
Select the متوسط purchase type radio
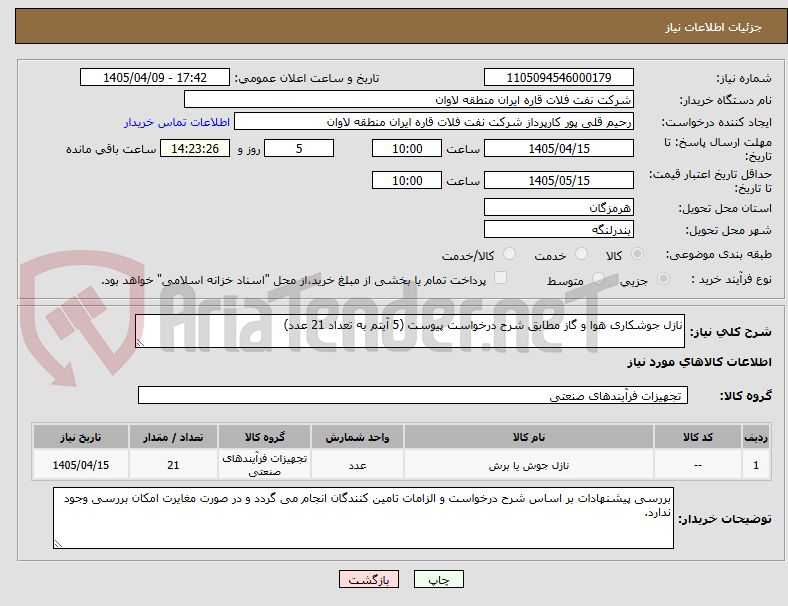point(598,279)
